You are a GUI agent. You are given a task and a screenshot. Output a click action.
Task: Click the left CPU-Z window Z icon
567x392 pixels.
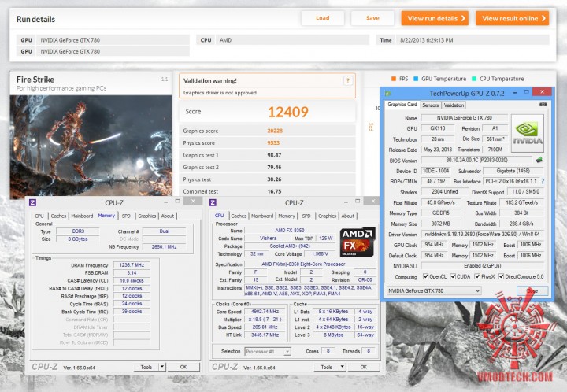32,202
